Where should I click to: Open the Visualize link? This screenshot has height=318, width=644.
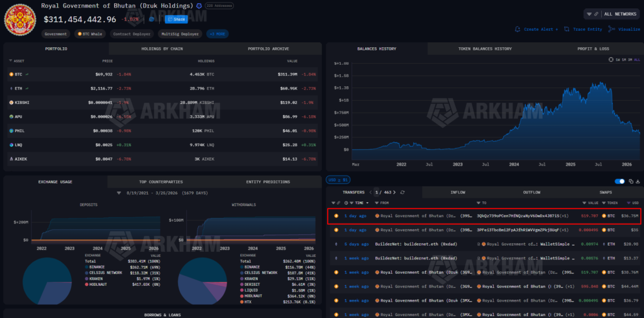tap(629, 29)
